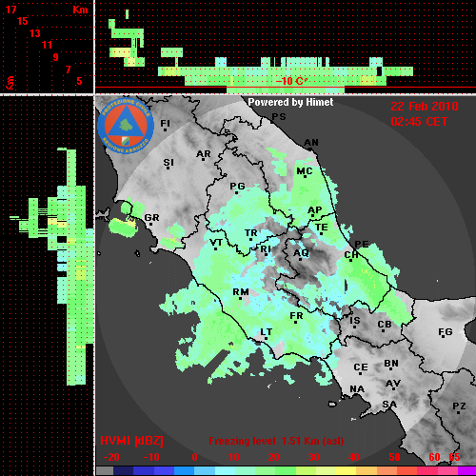Click the '30' dBZ scale value

(313, 457)
